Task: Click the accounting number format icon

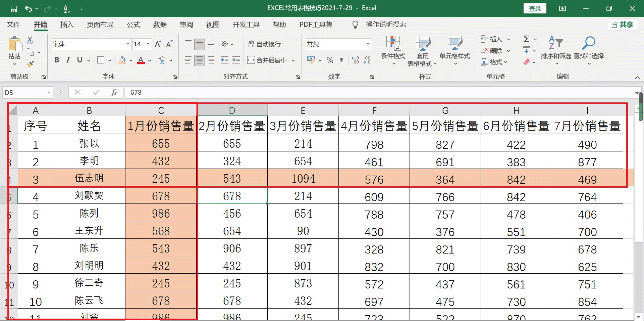Action: point(311,60)
